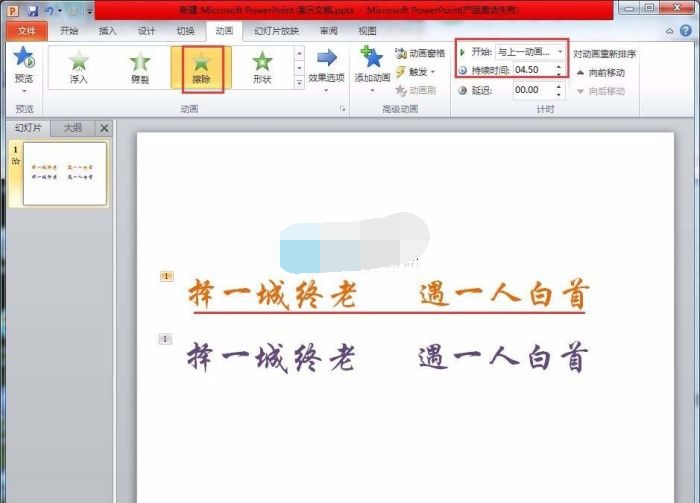Viewport: 700px width, 503px height.
Task: Click the 预览 (Preview) animation icon
Action: [22, 62]
